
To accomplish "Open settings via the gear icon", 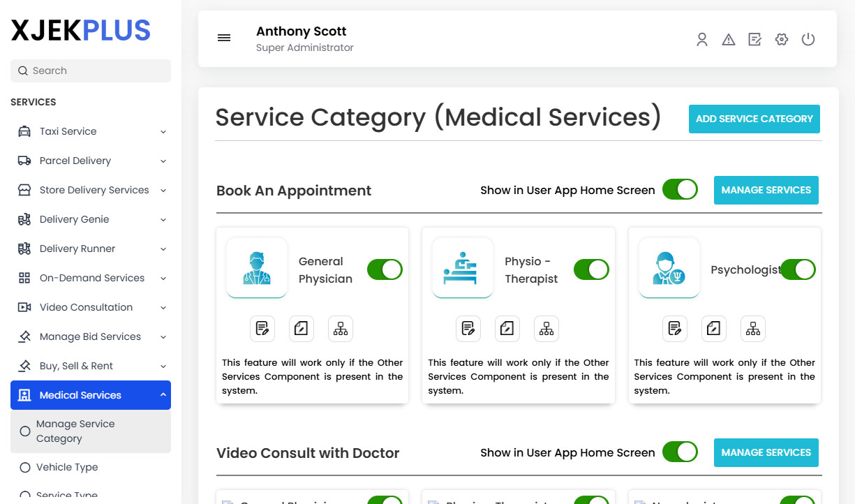I will (x=781, y=40).
